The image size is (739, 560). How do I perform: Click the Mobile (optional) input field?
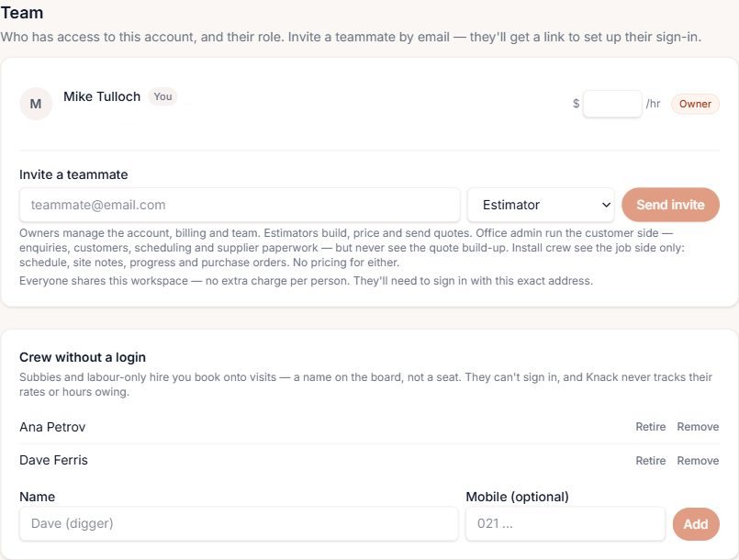click(565, 523)
